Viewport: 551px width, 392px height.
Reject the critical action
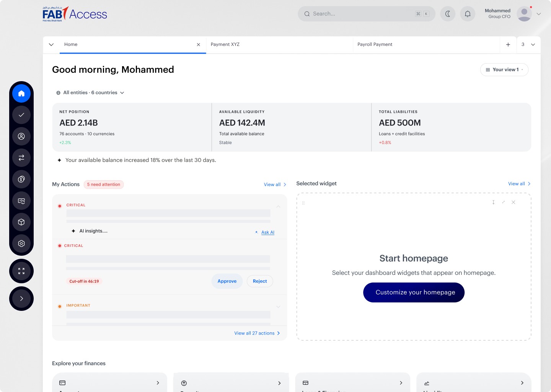point(260,281)
